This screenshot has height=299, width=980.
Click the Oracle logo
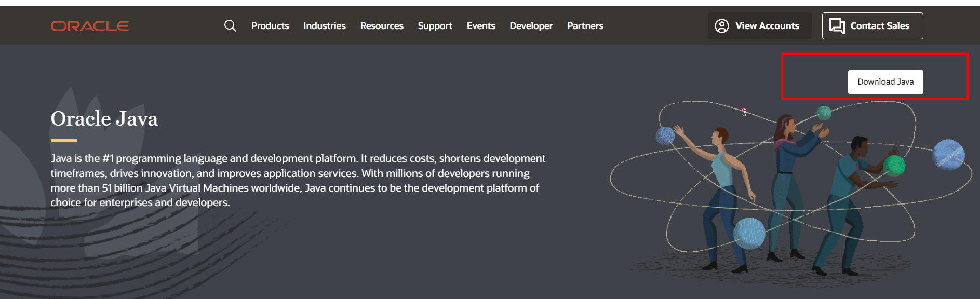pos(90,26)
